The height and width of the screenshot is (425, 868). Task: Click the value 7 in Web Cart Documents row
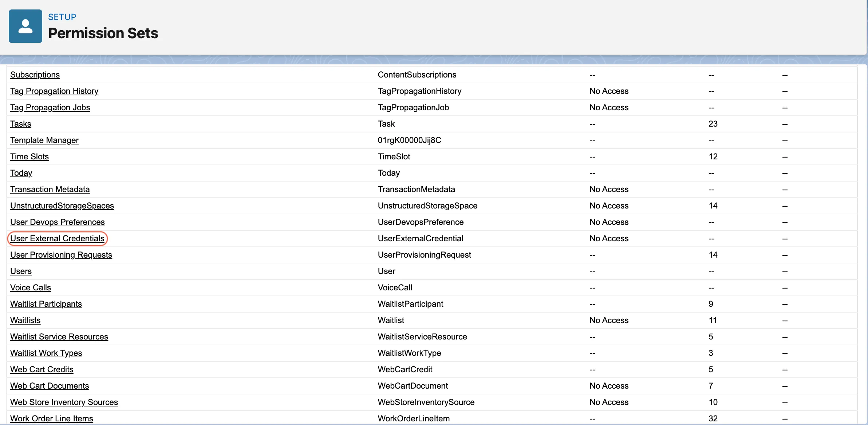click(x=711, y=386)
